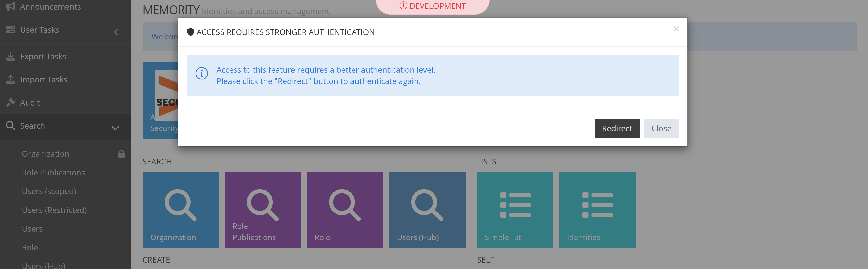
Task: Click the Announcements megaphone icon
Action: [10, 6]
